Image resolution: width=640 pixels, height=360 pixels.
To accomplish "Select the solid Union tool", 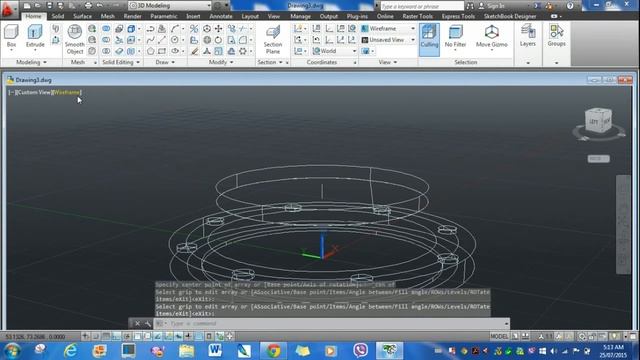I will (106, 29).
